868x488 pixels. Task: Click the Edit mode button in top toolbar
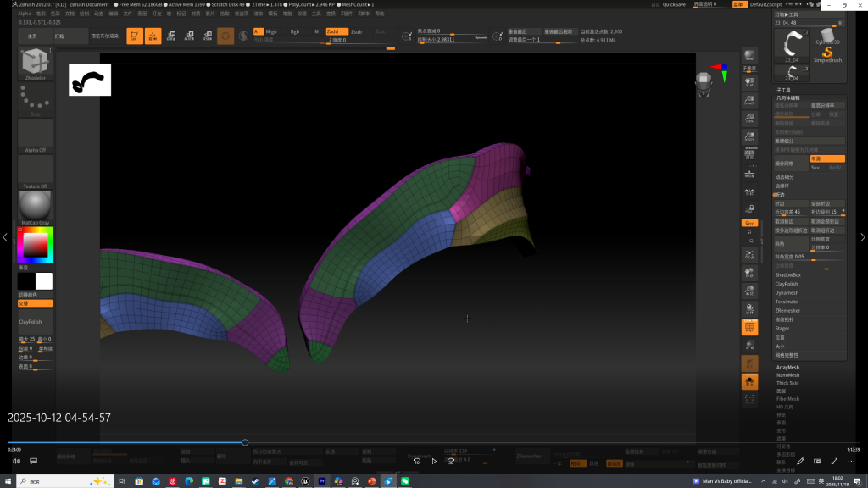click(134, 36)
